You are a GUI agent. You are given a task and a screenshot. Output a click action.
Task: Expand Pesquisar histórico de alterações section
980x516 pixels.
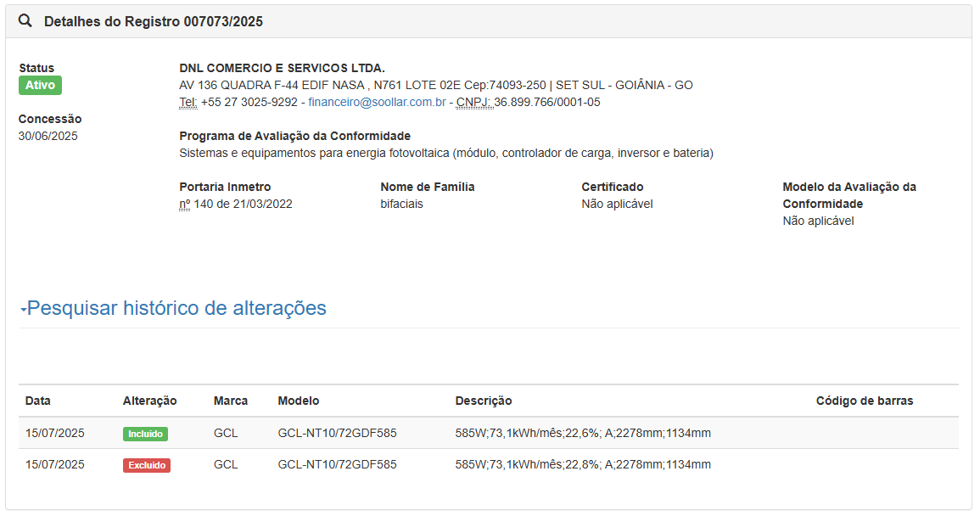click(176, 308)
